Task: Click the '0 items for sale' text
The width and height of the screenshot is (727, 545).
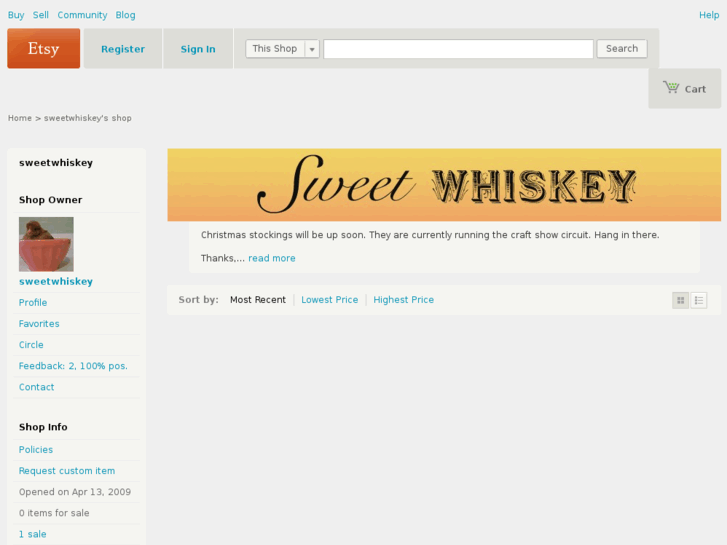Action: [x=54, y=513]
